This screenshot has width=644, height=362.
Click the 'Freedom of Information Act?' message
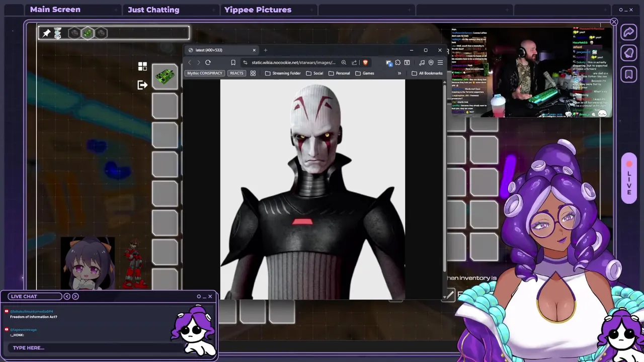click(x=33, y=317)
